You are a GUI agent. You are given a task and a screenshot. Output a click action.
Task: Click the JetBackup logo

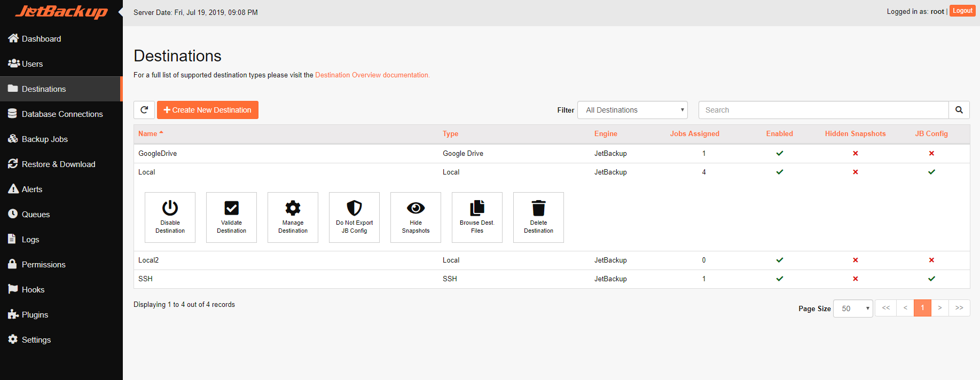pos(61,12)
